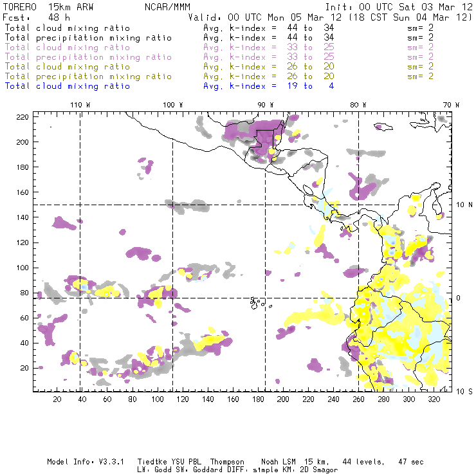This screenshot has width=476, height=476.
Task: Select the "90 W" longitude label
Action: 265,105
